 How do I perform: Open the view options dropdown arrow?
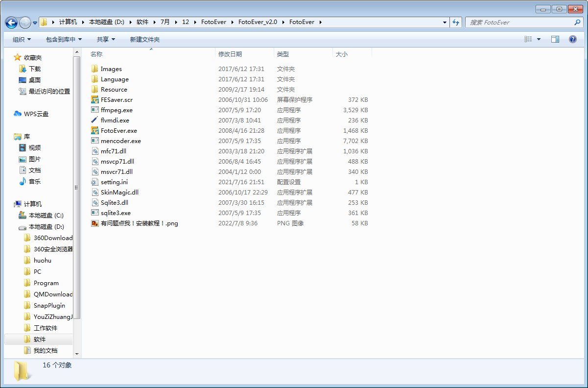click(x=539, y=39)
